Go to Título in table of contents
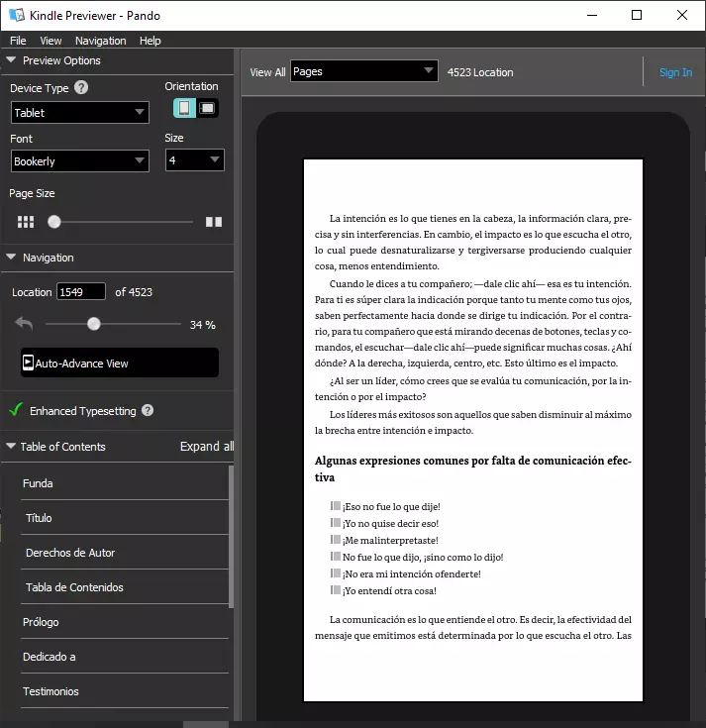This screenshot has height=728, width=706. pyautogui.click(x=125, y=518)
